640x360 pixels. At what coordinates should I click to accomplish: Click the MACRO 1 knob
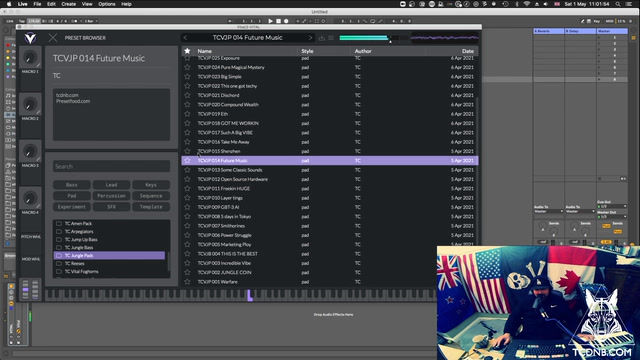pyautogui.click(x=29, y=58)
